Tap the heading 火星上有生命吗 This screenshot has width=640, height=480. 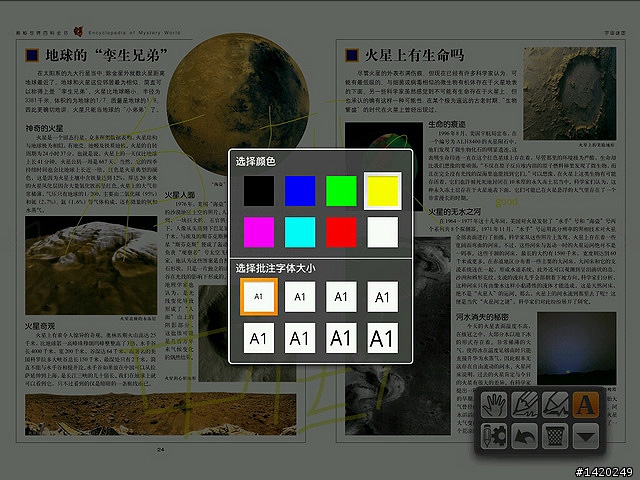(414, 55)
